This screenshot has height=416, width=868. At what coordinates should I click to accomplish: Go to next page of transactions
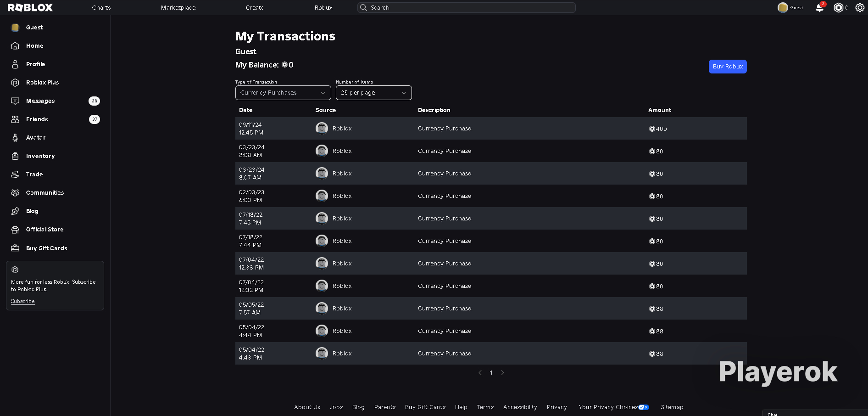coord(502,373)
